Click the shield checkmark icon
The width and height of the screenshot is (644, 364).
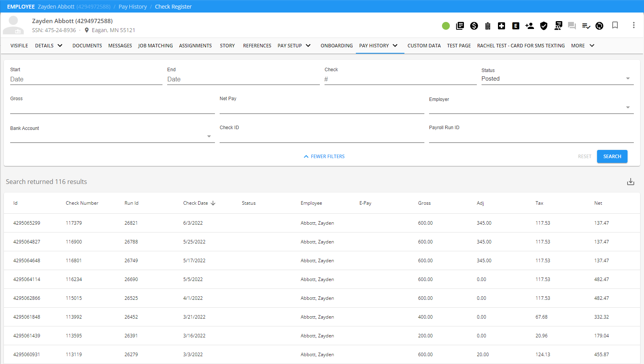(544, 26)
